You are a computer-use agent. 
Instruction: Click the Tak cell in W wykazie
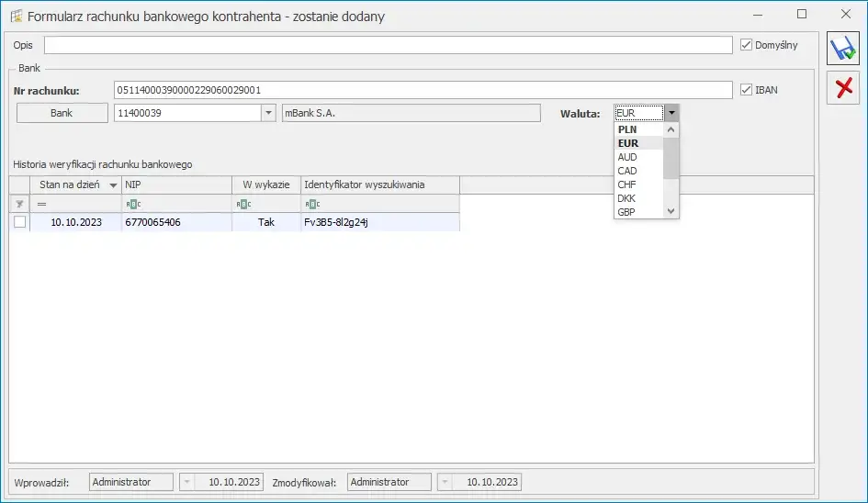(x=266, y=222)
